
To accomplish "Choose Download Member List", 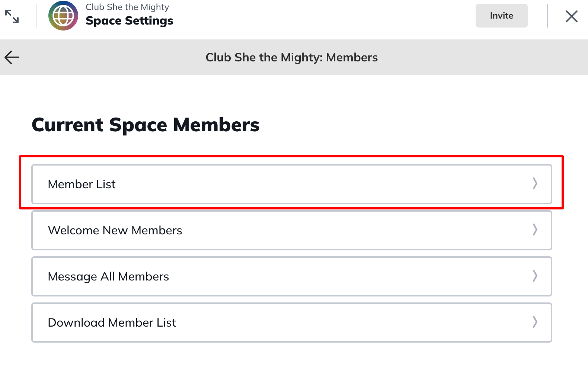I will 112,323.
